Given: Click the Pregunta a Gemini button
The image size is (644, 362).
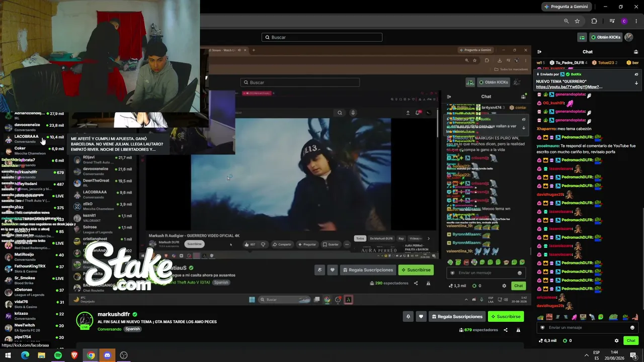Looking at the screenshot, I should click(x=566, y=7).
